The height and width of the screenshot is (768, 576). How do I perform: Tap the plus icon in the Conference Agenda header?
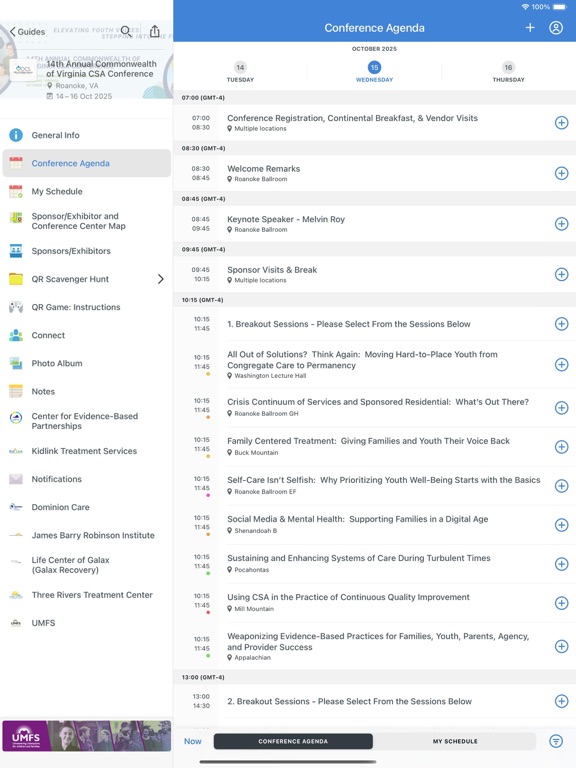[x=530, y=28]
